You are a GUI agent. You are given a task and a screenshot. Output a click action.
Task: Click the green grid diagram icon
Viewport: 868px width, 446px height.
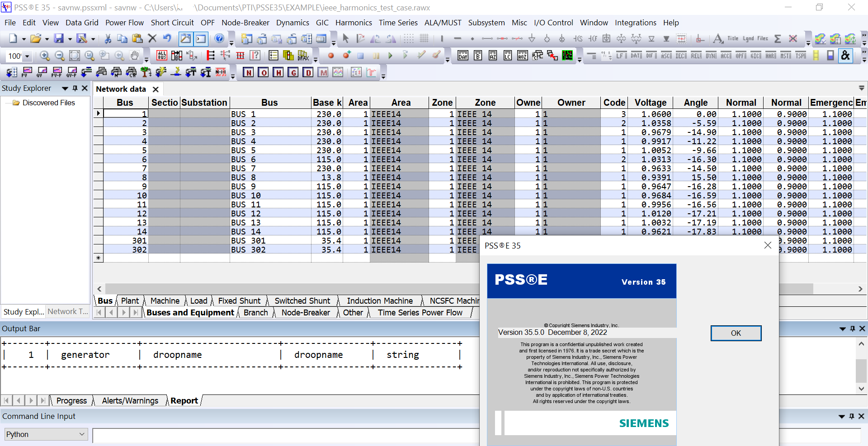pos(567,56)
